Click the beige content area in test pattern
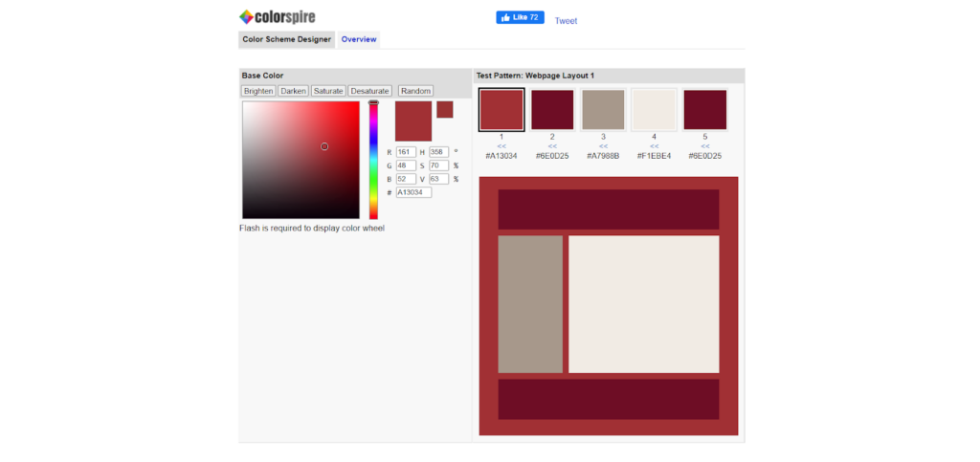Screen dimensions: 980x462 (643, 303)
